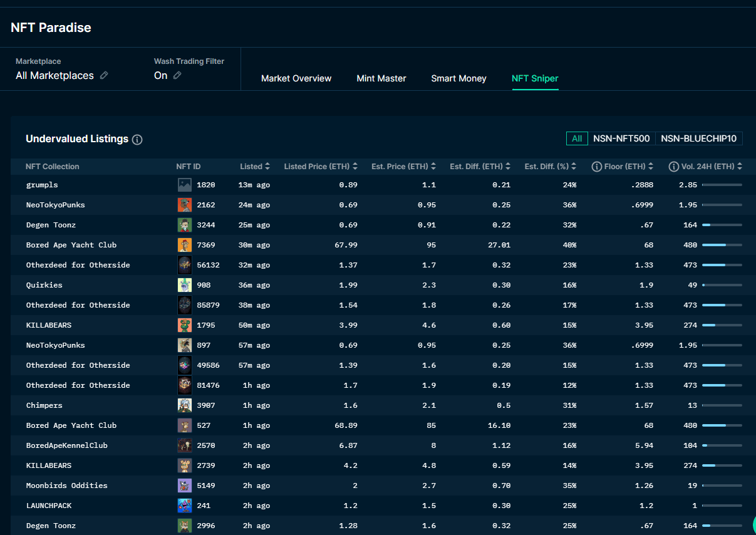Go to the Smart Money tab

pyautogui.click(x=458, y=78)
